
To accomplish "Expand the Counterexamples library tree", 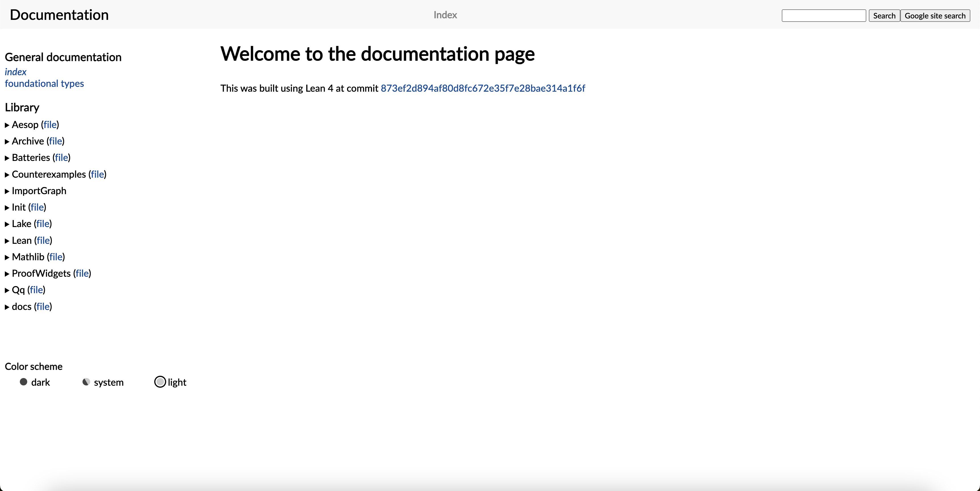I will [7, 175].
